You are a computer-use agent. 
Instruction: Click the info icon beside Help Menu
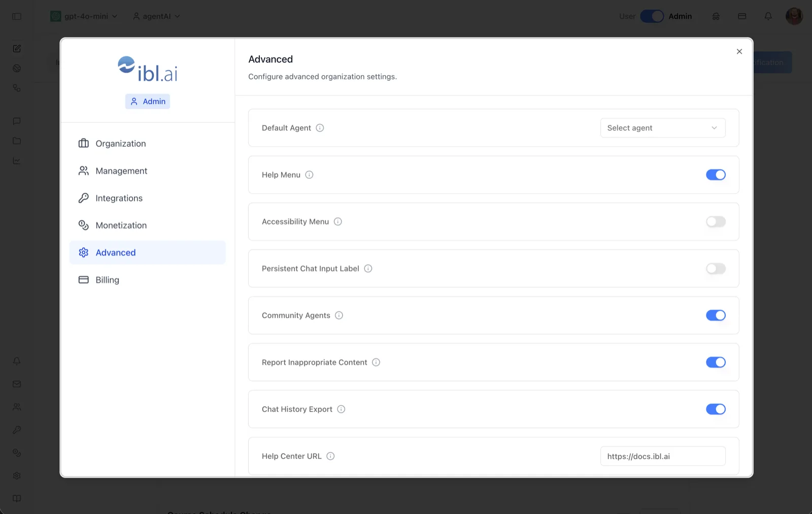click(309, 175)
